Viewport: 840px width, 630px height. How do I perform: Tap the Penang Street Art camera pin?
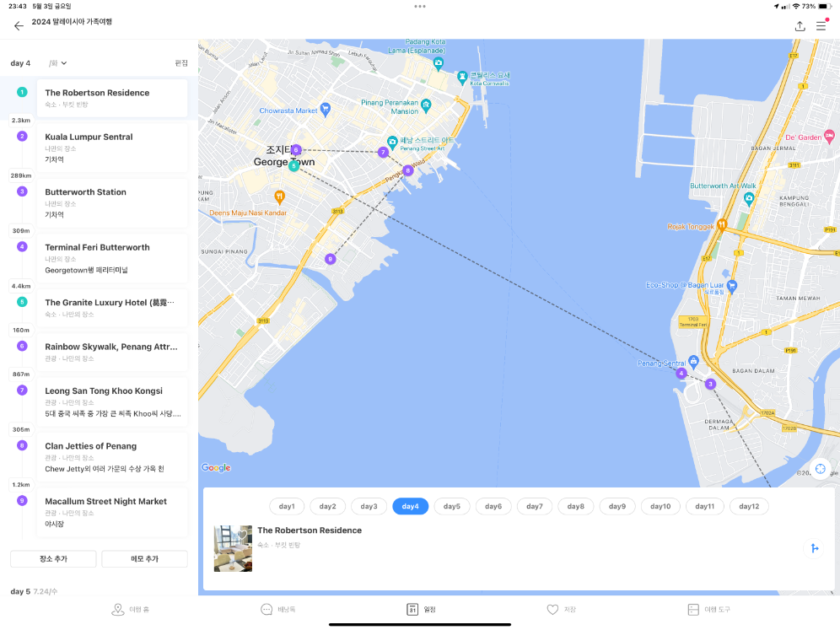392,143
